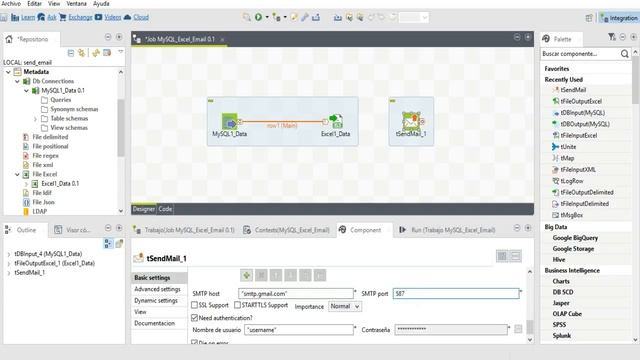Switch to the Contexts tab
640x360 pixels.
[x=287, y=230]
